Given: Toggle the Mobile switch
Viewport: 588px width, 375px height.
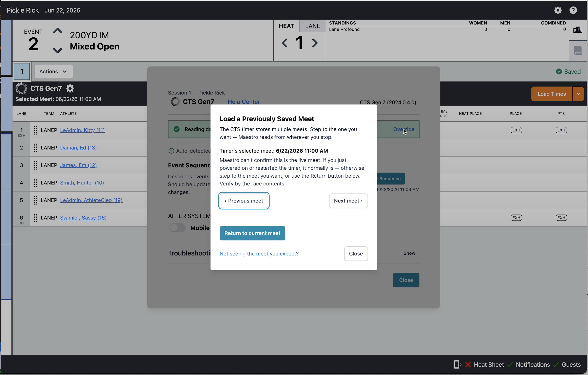Looking at the screenshot, I should 178,228.
